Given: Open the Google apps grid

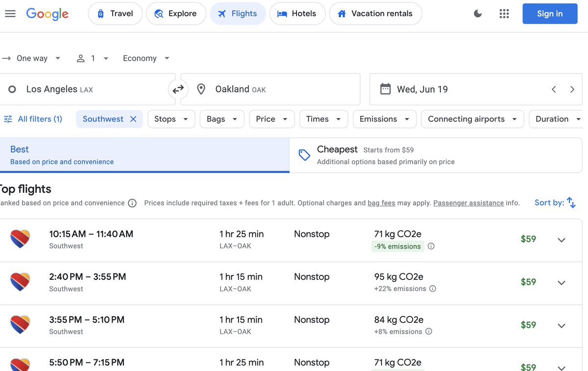Looking at the screenshot, I should pyautogui.click(x=504, y=14).
